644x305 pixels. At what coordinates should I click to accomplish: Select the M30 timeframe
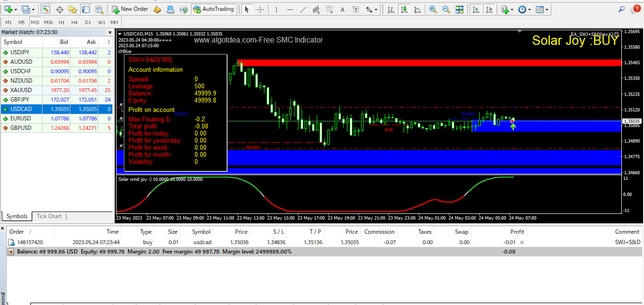[x=48, y=22]
